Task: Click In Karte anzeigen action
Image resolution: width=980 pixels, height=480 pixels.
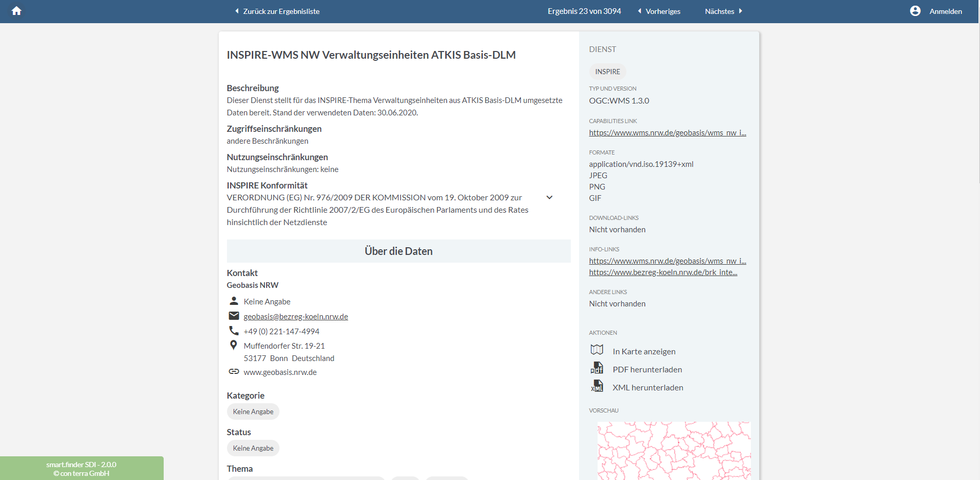Action: pos(644,352)
